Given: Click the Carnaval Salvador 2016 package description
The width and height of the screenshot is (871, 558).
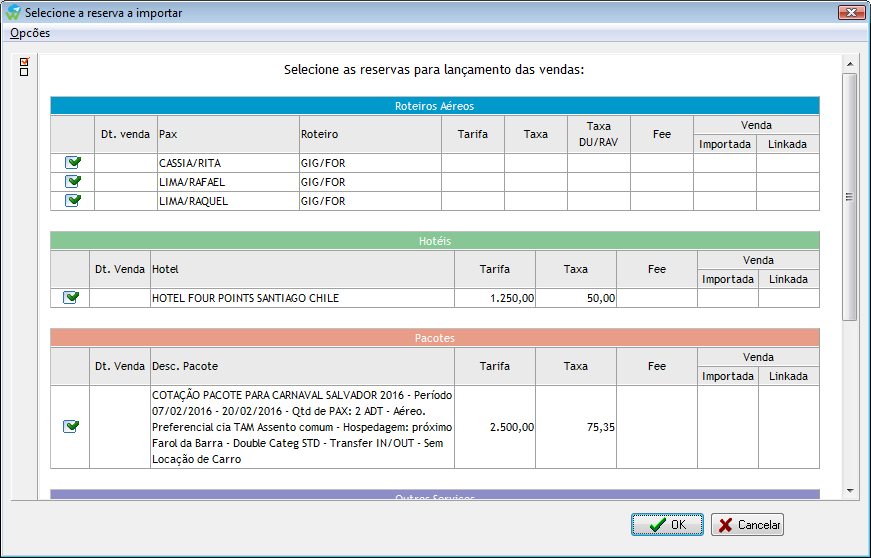Looking at the screenshot, I should 302,427.
